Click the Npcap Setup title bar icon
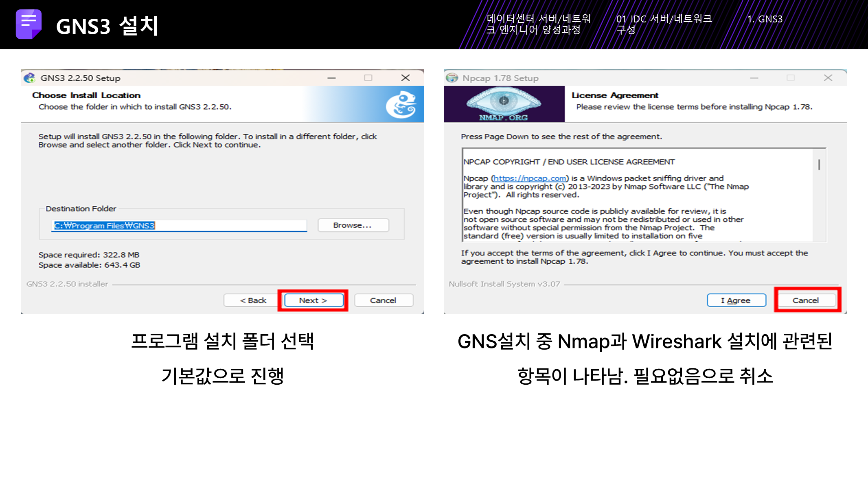 pyautogui.click(x=452, y=78)
